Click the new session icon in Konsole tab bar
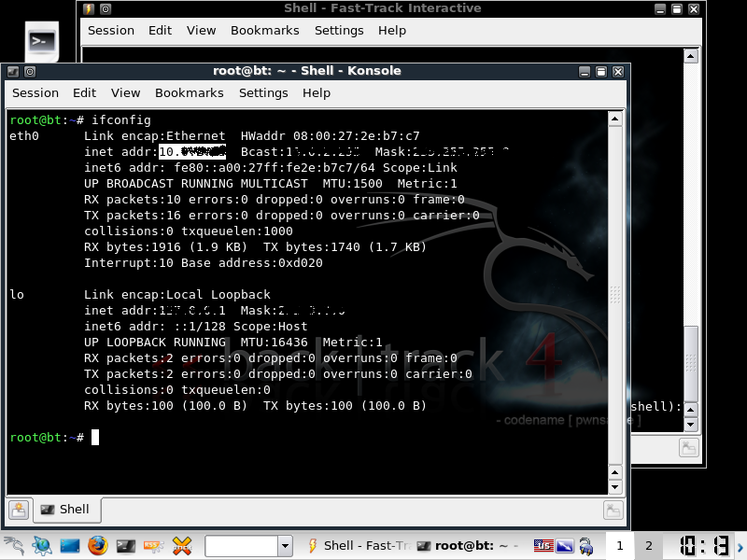 pos(19,510)
